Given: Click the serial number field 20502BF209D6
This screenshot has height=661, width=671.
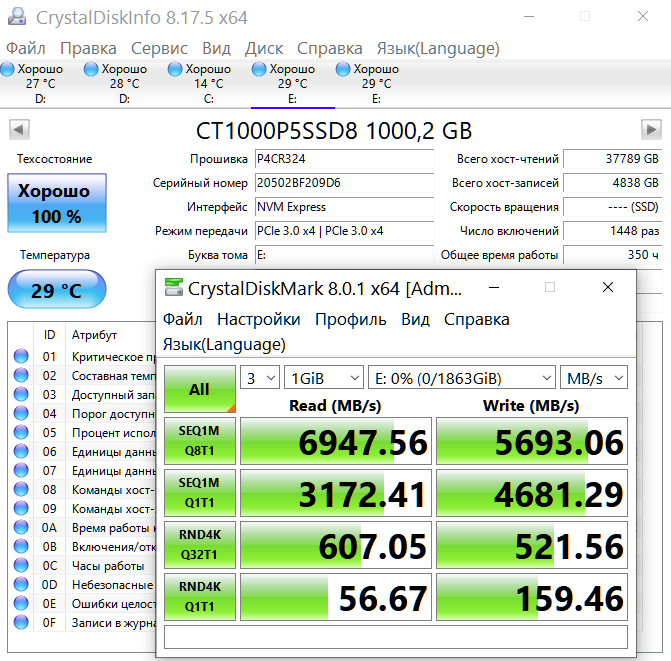Looking at the screenshot, I should tap(344, 183).
